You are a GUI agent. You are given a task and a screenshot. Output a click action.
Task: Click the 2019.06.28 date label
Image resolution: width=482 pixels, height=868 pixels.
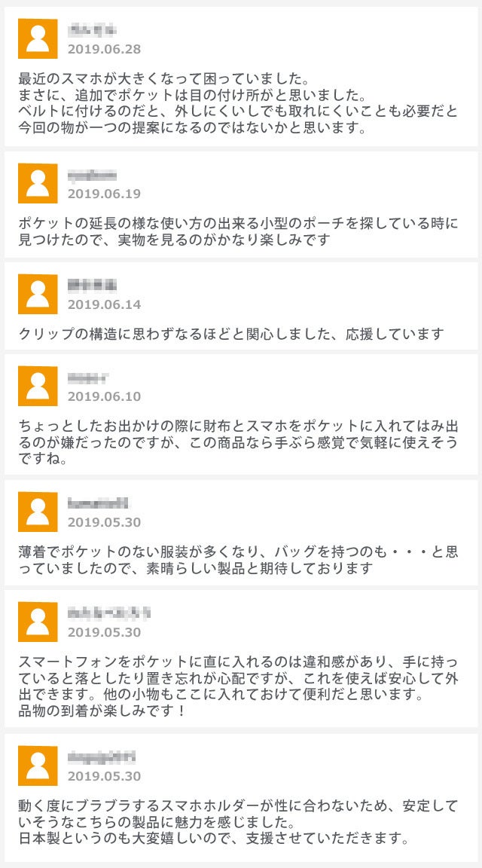[104, 49]
